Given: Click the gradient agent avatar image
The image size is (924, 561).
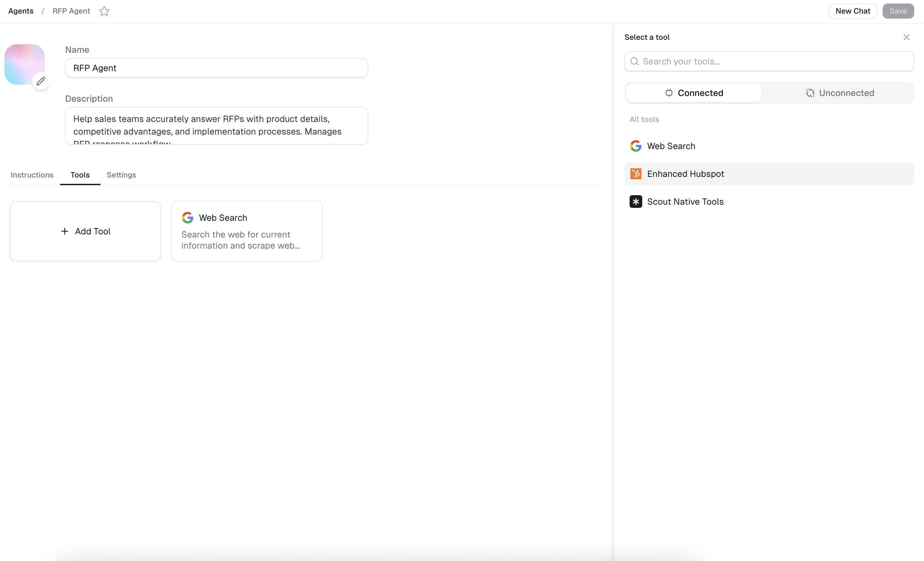Looking at the screenshot, I should [x=22, y=62].
